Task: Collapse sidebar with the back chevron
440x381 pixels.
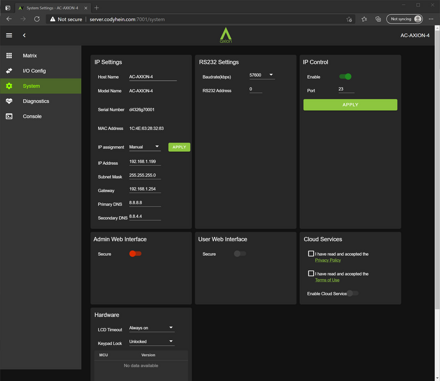Action: (24, 35)
